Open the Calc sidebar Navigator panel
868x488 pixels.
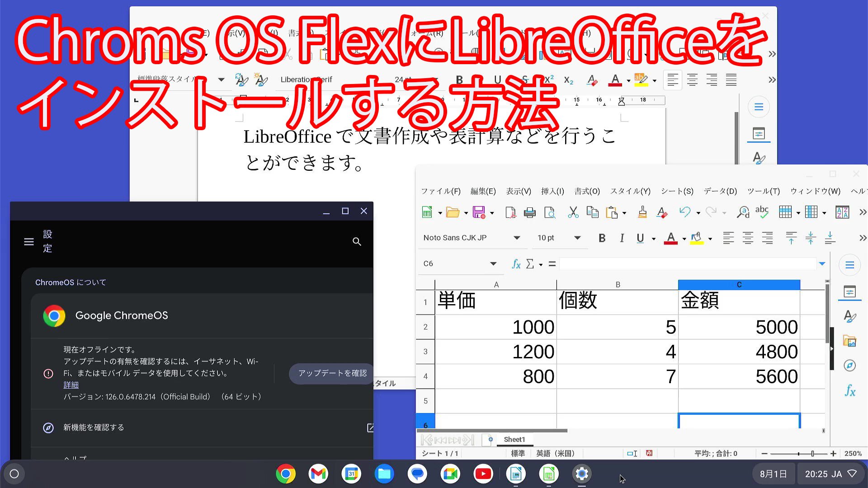[849, 366]
